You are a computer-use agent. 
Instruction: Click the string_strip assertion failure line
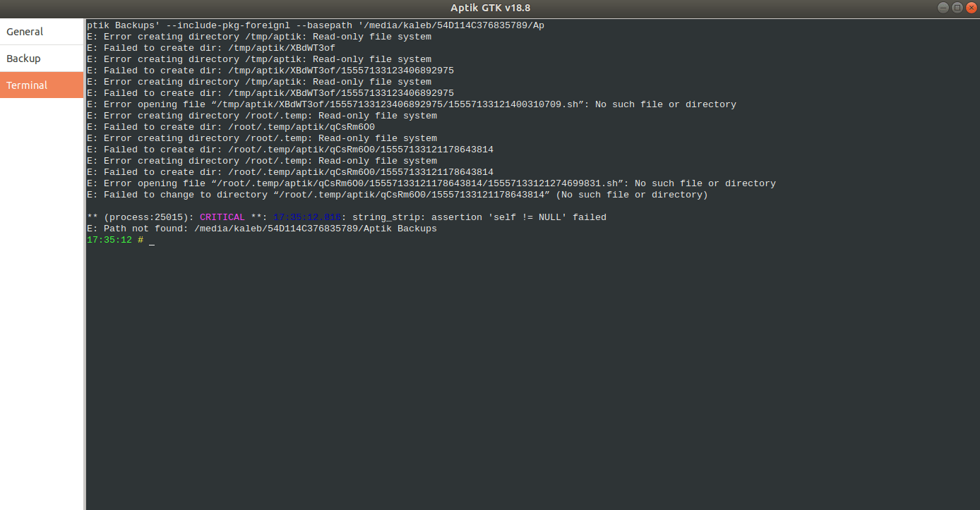pyautogui.click(x=480, y=217)
